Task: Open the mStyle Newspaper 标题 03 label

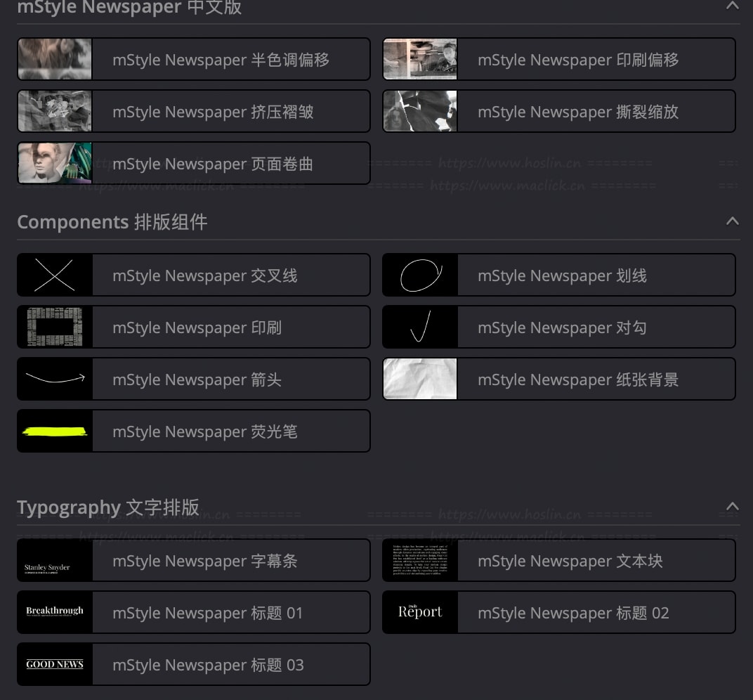Action: tap(208, 665)
